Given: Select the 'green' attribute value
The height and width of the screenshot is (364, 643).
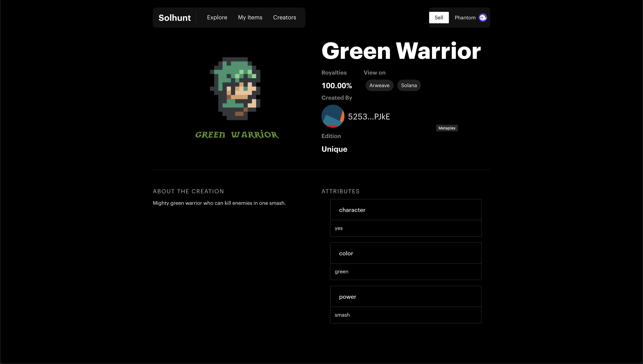Looking at the screenshot, I should tap(341, 271).
